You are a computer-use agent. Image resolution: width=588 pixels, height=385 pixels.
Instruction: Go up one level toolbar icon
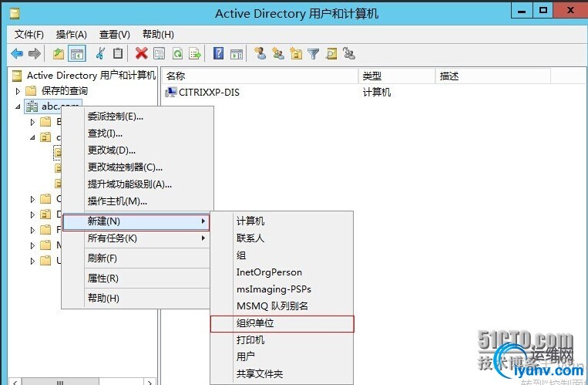coord(58,54)
